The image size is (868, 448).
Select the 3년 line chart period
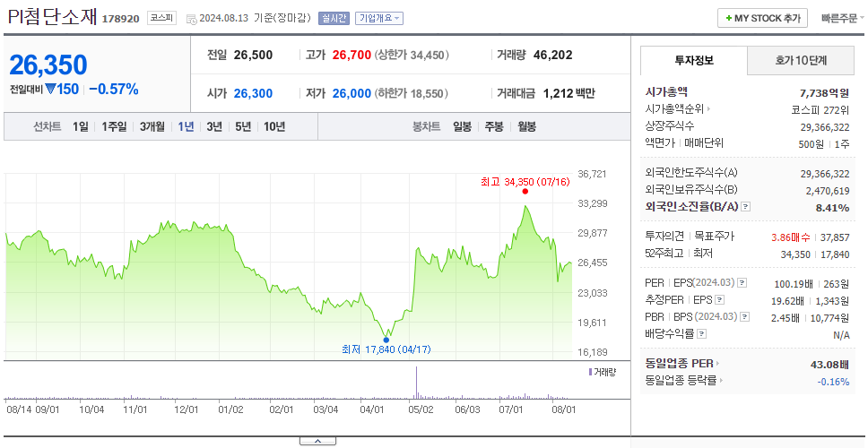[x=214, y=126]
